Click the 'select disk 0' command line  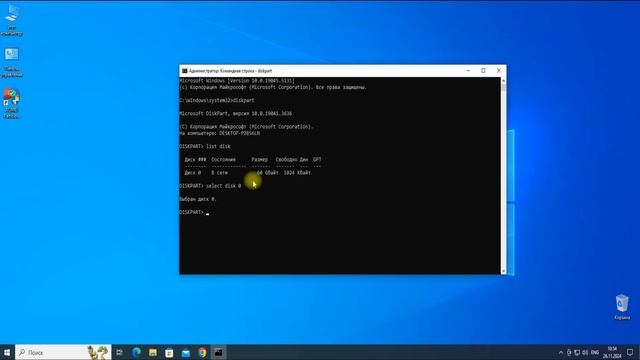(210, 186)
